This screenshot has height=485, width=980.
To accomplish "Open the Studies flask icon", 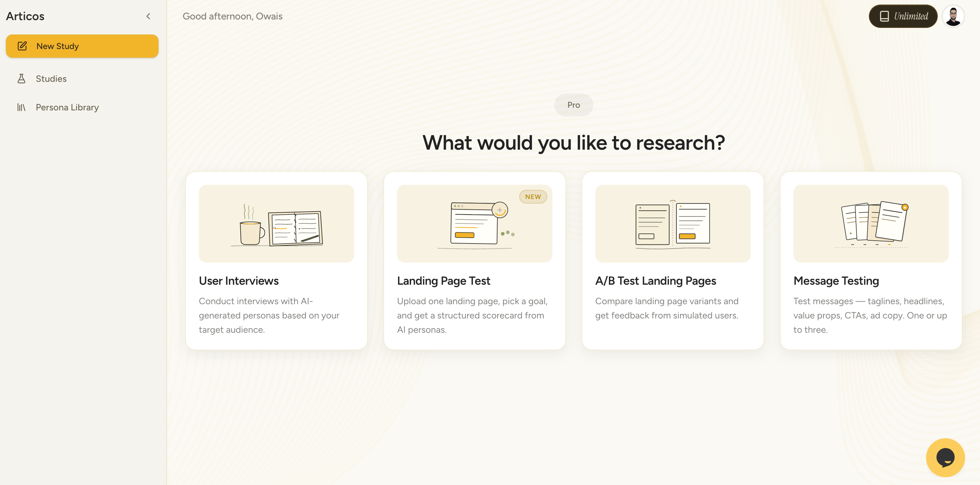I will click(x=21, y=79).
